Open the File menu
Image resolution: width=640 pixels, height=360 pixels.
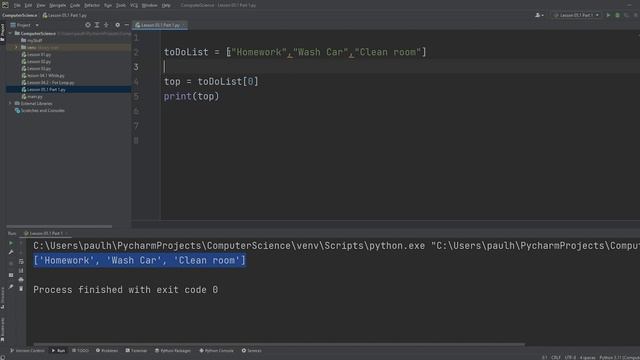[17, 5]
